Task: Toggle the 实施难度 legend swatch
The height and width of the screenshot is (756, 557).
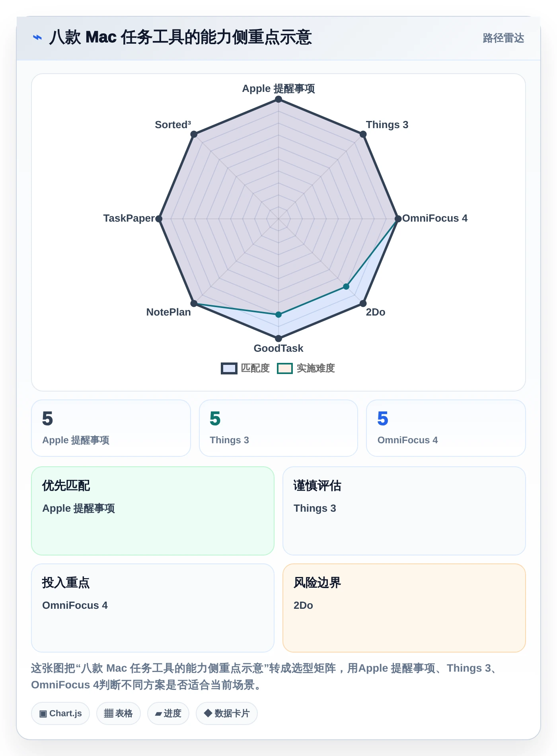Action: pos(285,368)
